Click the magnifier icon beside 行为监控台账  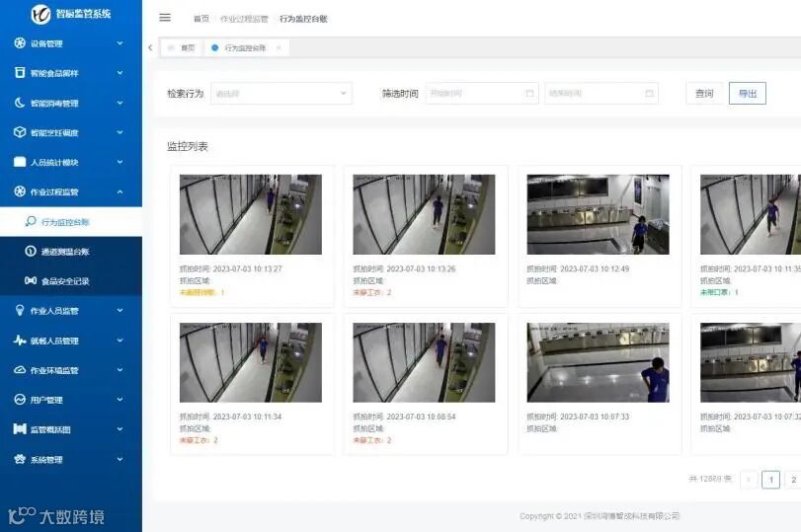[31, 221]
